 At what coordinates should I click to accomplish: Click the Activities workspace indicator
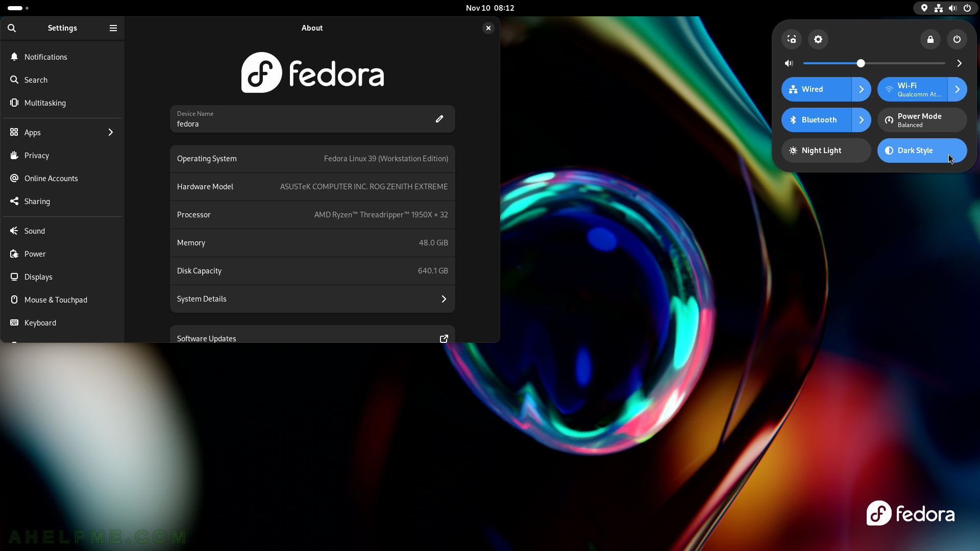(18, 8)
